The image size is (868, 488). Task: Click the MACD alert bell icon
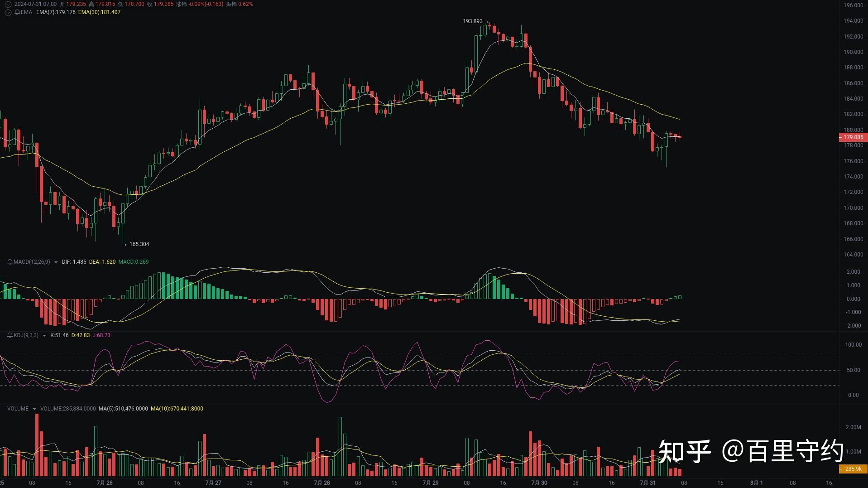[x=10, y=262]
